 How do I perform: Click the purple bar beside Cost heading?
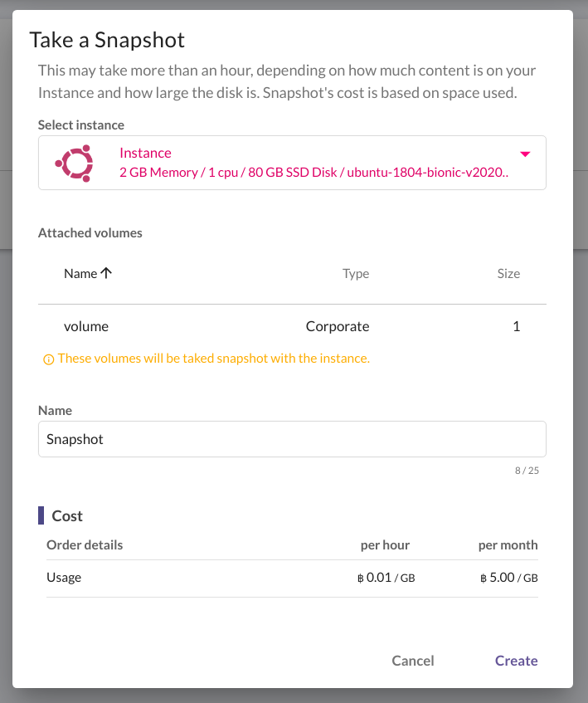pyautogui.click(x=41, y=515)
